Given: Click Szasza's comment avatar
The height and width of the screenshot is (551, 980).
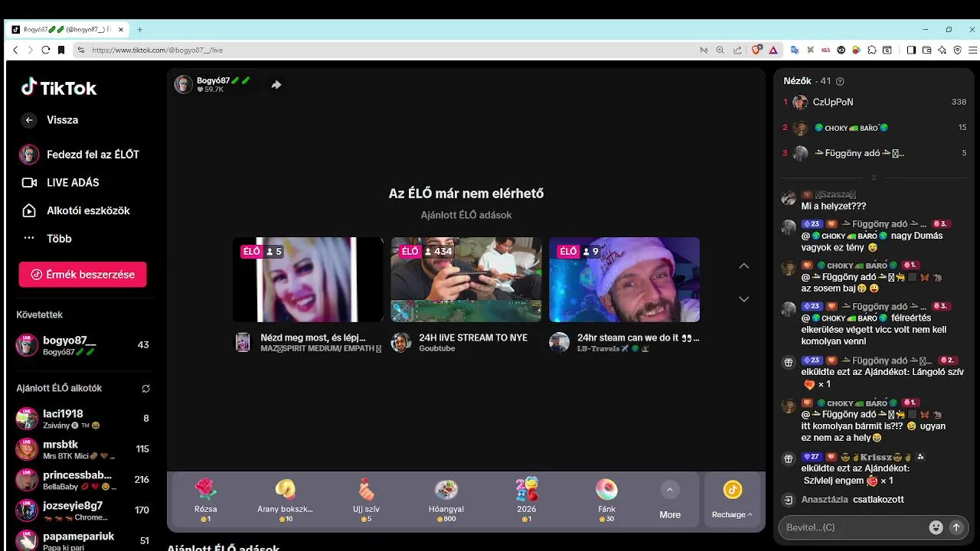Looking at the screenshot, I should 789,198.
